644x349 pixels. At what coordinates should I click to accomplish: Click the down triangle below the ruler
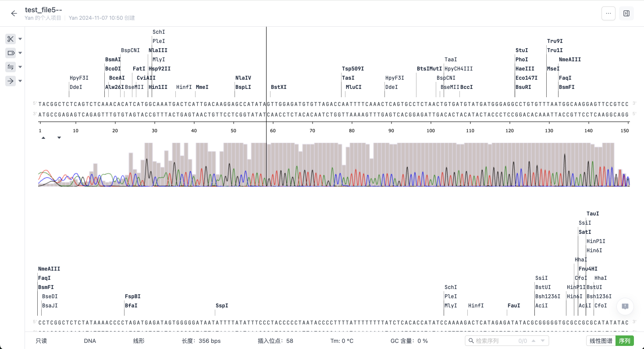pos(59,137)
